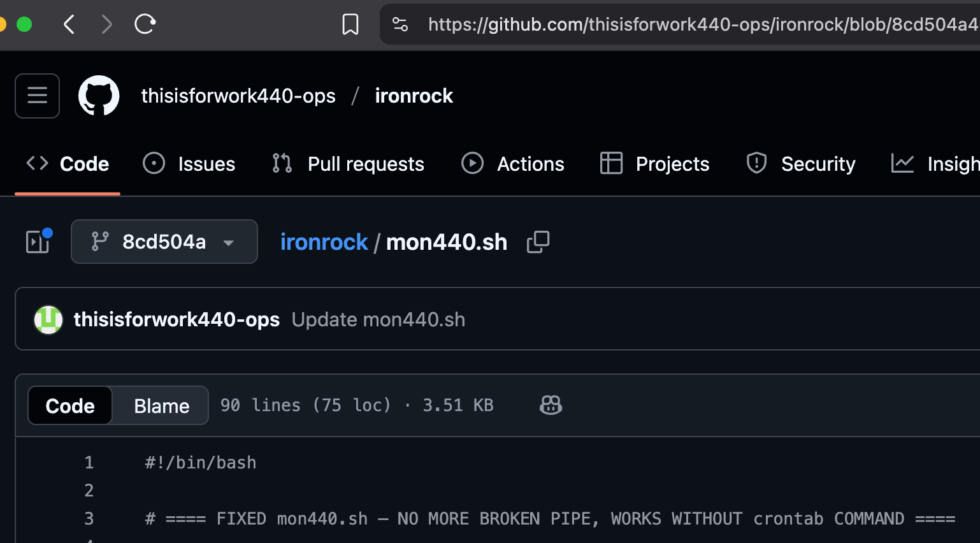Click the green macOS maximize window button
This screenshot has height=543, width=980.
[x=24, y=25]
